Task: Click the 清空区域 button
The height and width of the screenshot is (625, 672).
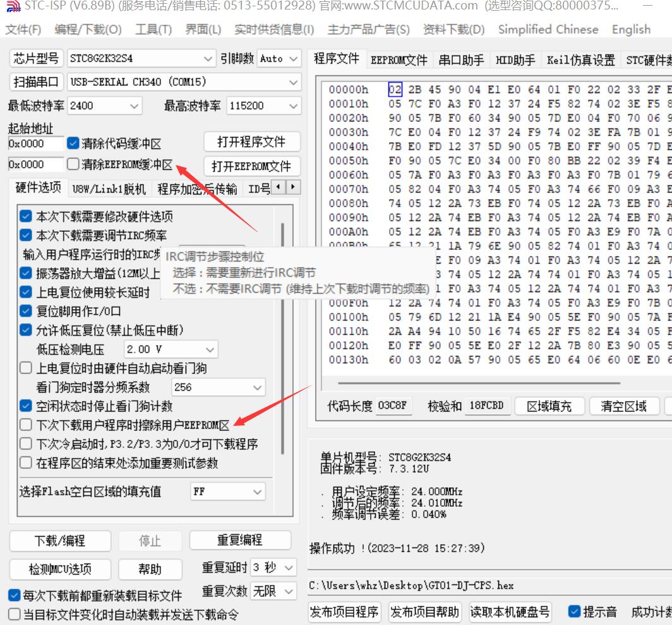Action: coord(624,406)
